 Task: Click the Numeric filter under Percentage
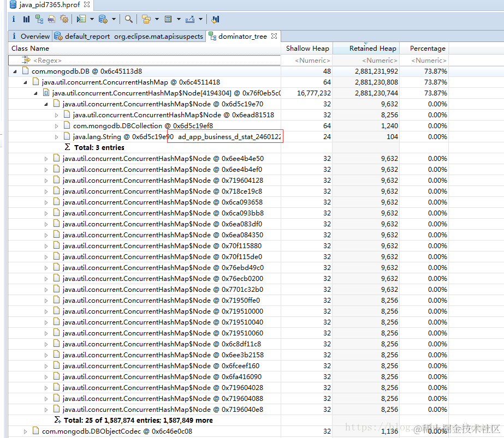click(424, 61)
